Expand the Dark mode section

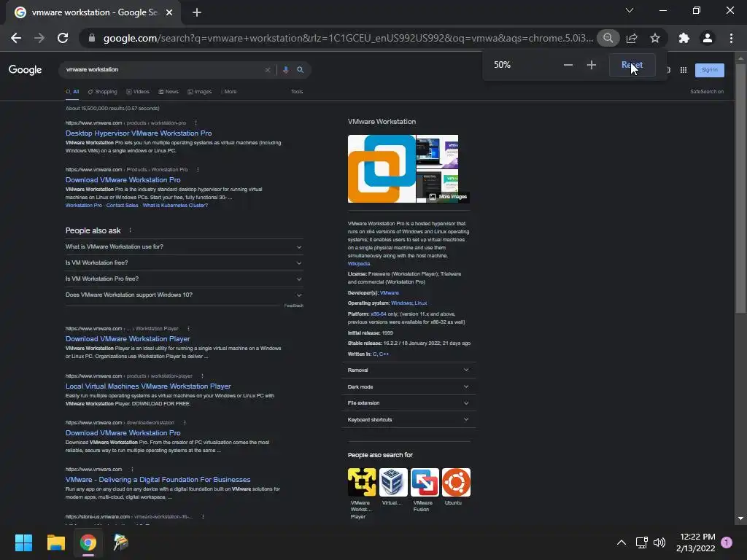pos(409,386)
